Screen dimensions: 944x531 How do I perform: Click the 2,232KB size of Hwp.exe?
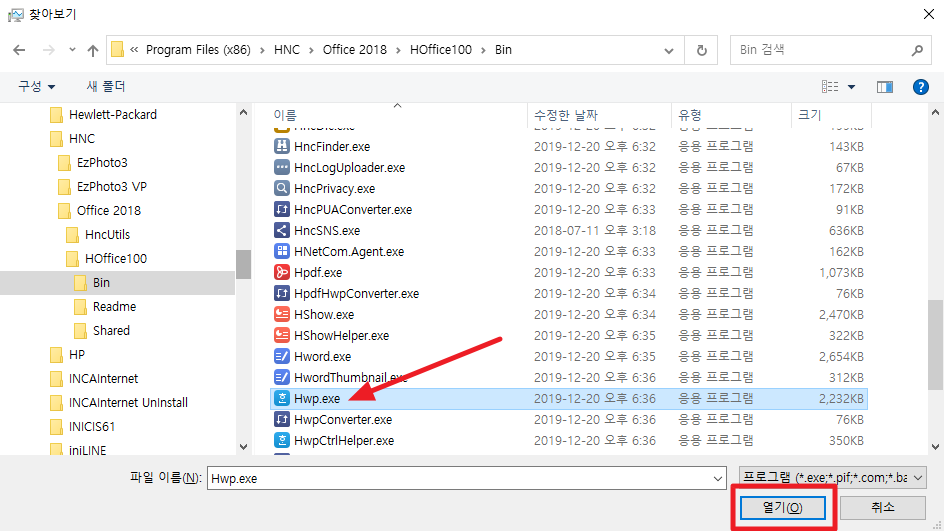click(x=841, y=399)
